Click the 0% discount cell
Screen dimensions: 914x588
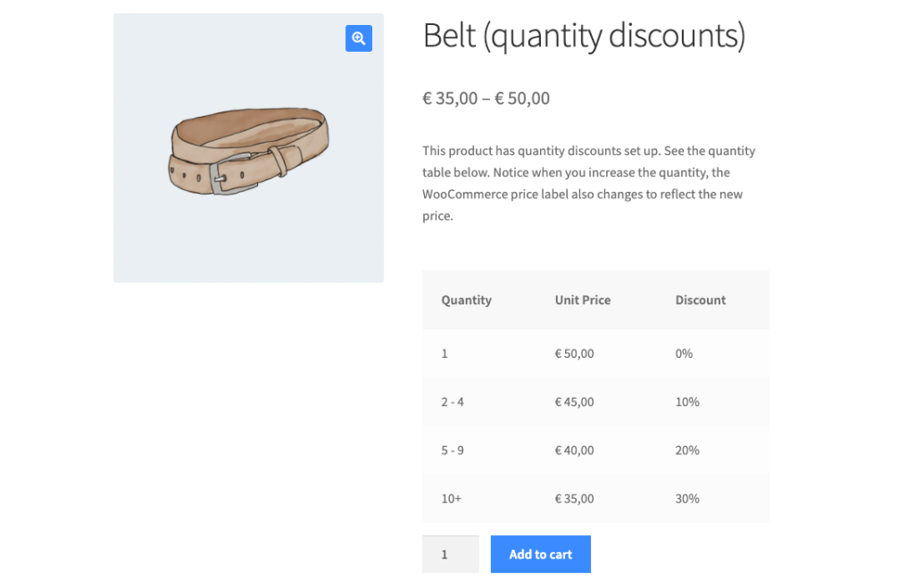[684, 353]
